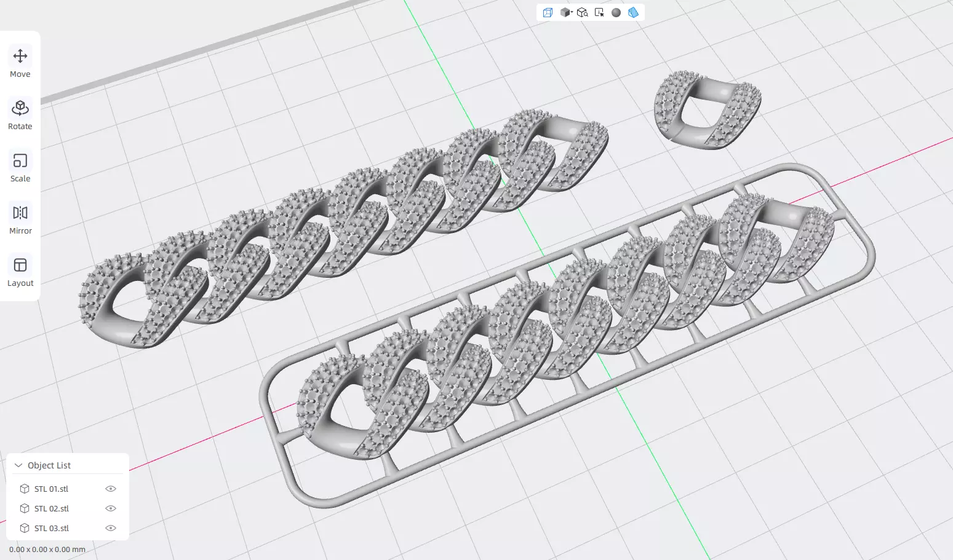
Task: Select the Mirror tool
Action: 20,219
